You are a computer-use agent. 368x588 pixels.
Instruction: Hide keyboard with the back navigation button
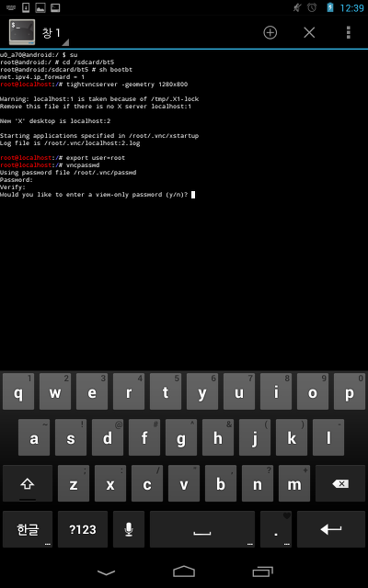click(107, 571)
